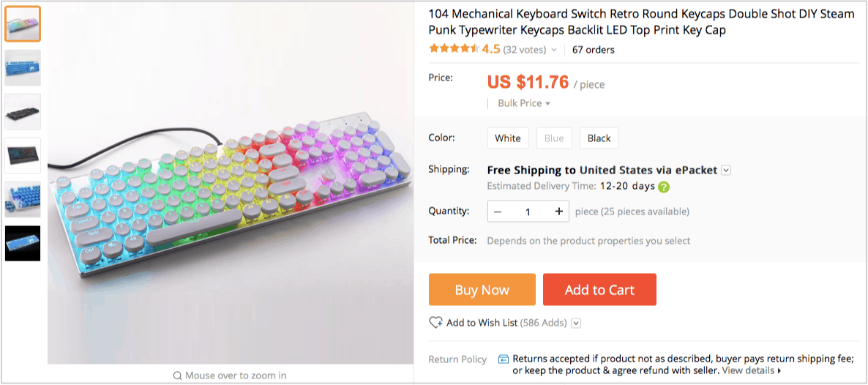The image size is (868, 385).
Task: Click the Add to Cart button
Action: [599, 290]
